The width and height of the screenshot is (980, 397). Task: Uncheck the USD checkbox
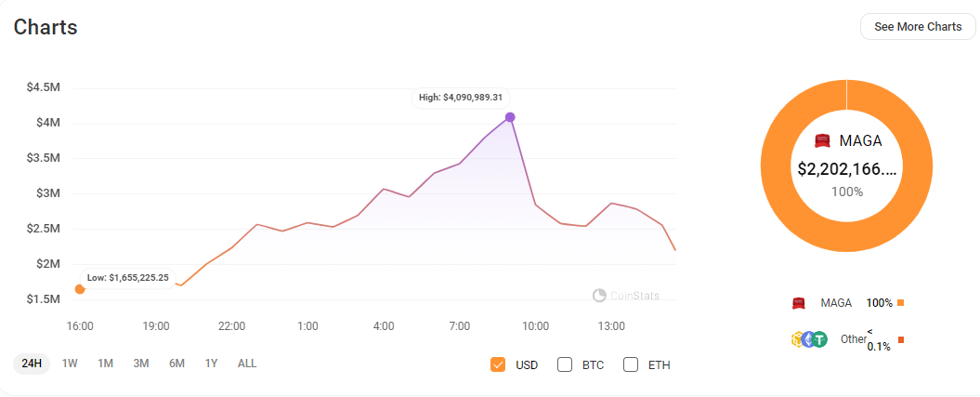498,364
